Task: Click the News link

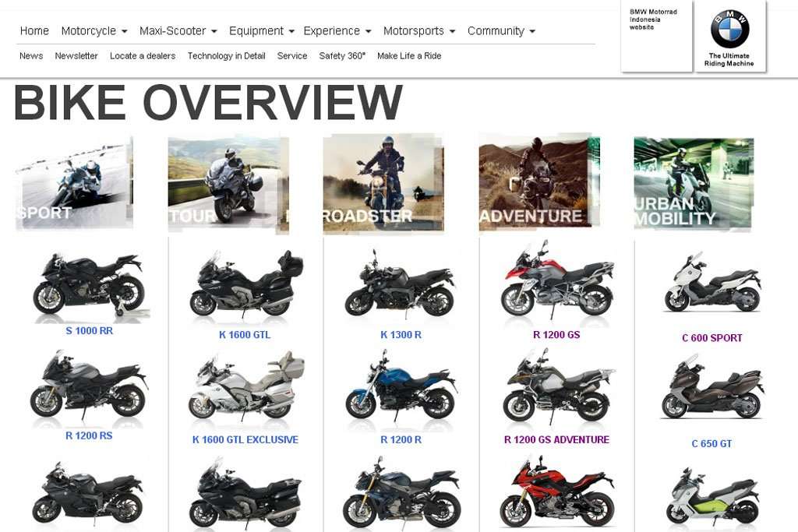Action: (31, 56)
